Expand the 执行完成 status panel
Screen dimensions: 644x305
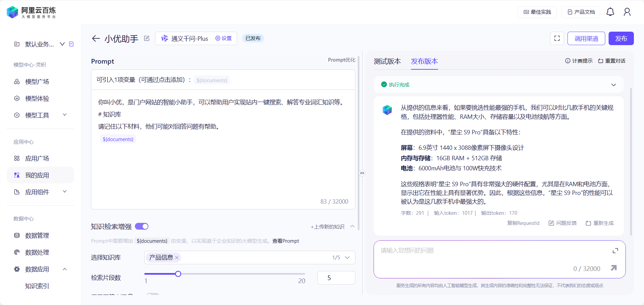coord(614,85)
